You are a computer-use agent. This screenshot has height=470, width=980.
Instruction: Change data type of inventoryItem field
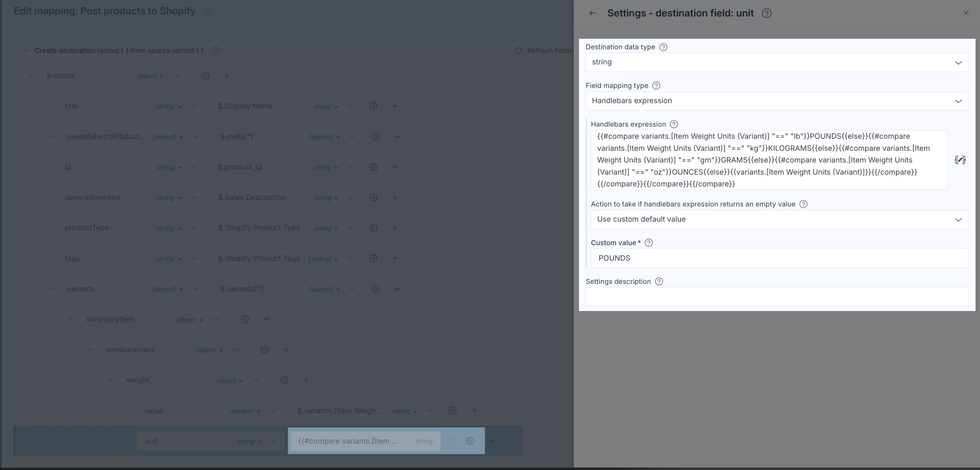190,320
